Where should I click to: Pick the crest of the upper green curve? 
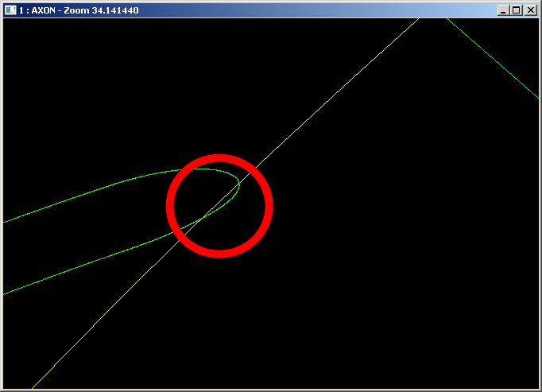click(199, 169)
